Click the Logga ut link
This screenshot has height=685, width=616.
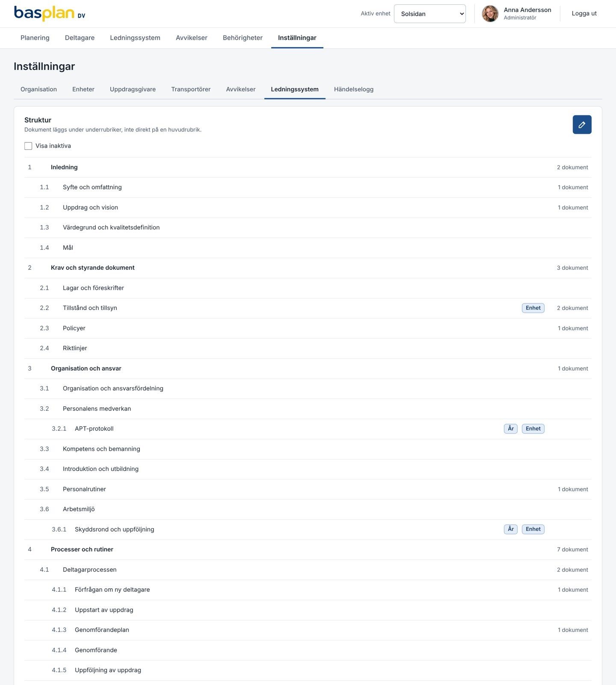pos(584,13)
